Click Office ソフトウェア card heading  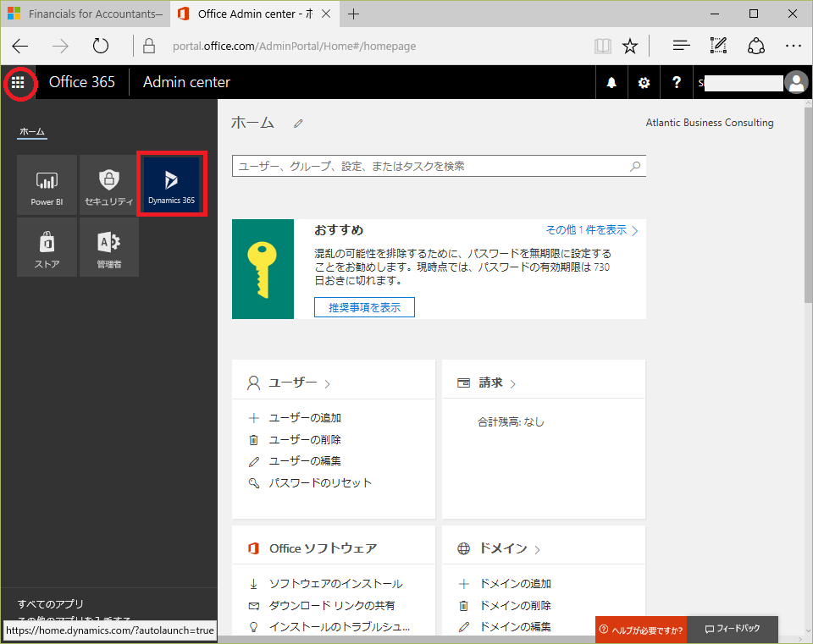tap(323, 548)
